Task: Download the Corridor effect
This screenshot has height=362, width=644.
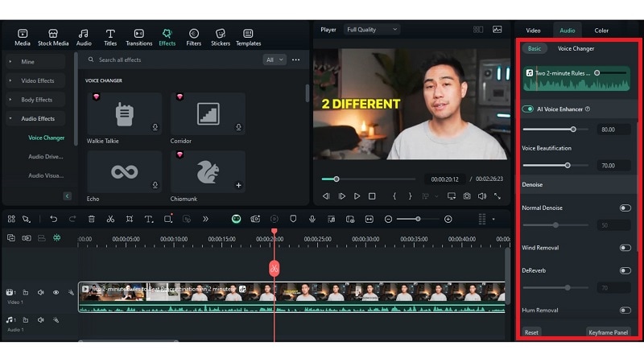Action: tap(238, 127)
